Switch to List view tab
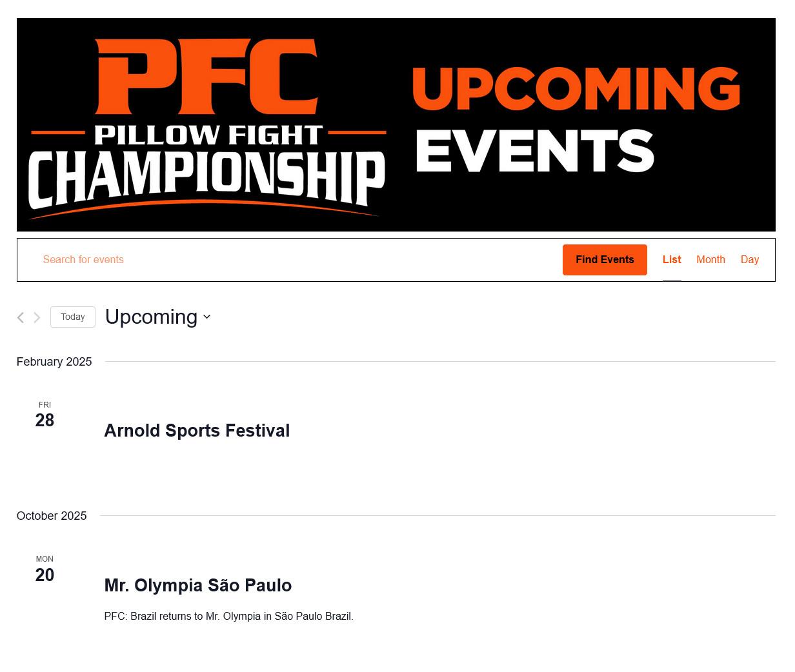Viewport: 795px width, 672px height. [672, 259]
